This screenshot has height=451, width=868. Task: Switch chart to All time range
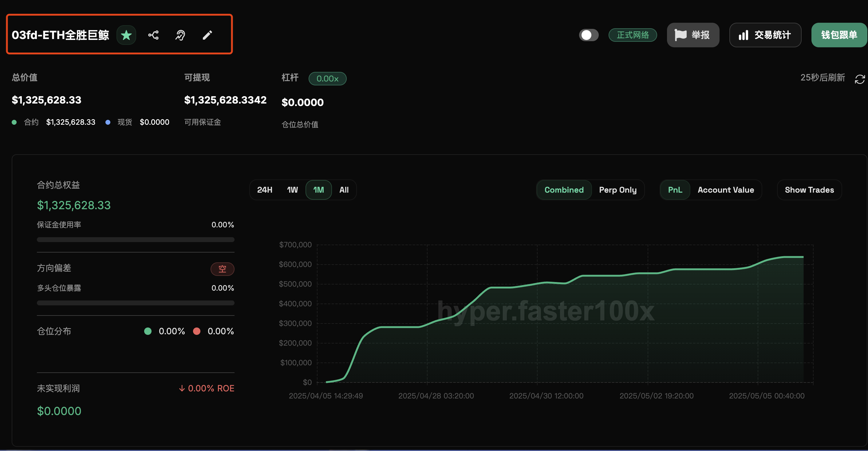click(344, 190)
